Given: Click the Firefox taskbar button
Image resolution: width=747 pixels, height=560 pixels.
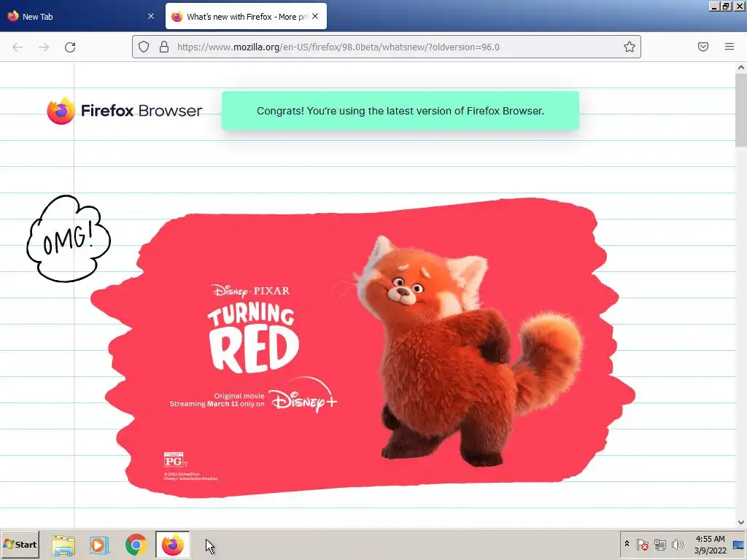Looking at the screenshot, I should click(172, 545).
